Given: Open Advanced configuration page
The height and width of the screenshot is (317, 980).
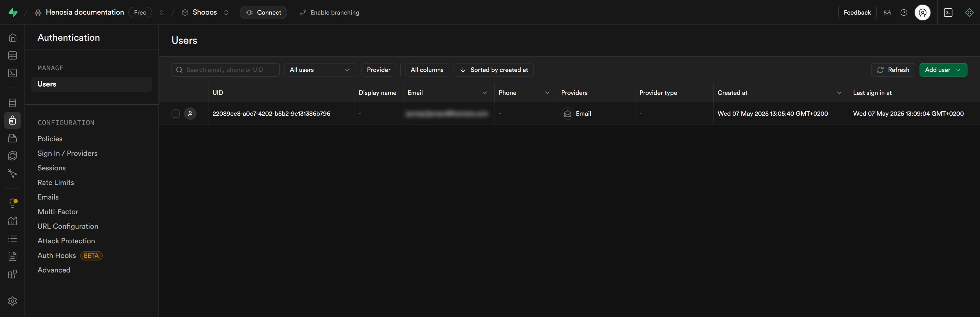Looking at the screenshot, I should pos(54,270).
